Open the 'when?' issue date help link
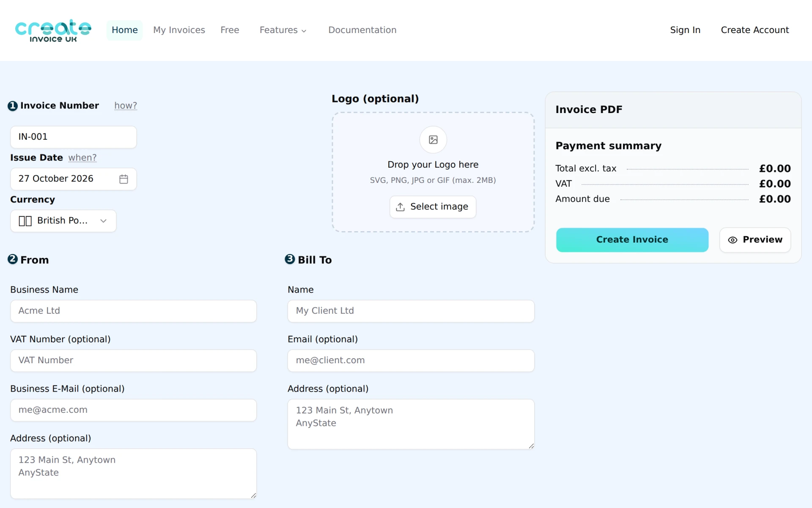The height and width of the screenshot is (508, 812). 82,158
